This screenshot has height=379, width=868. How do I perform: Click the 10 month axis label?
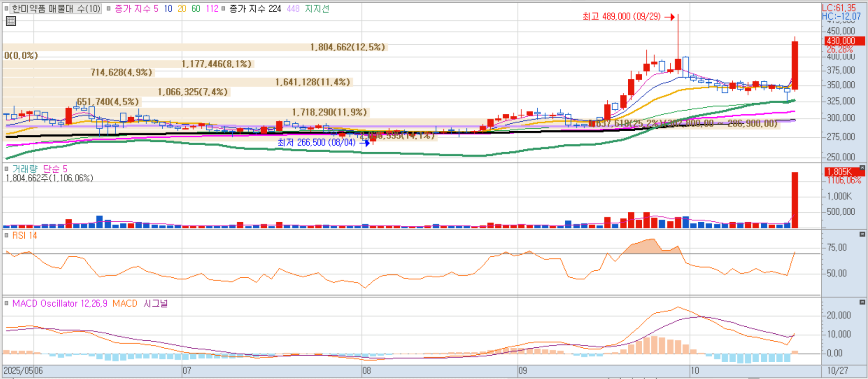point(694,371)
